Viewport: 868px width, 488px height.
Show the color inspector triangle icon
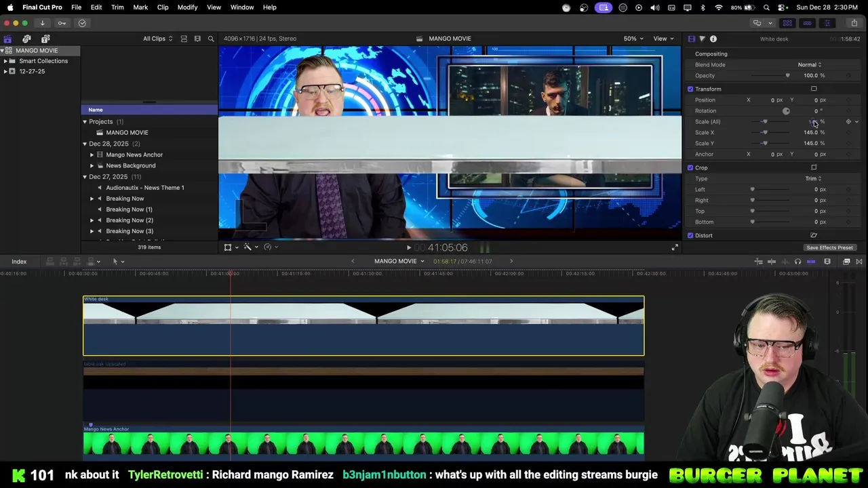tap(702, 39)
